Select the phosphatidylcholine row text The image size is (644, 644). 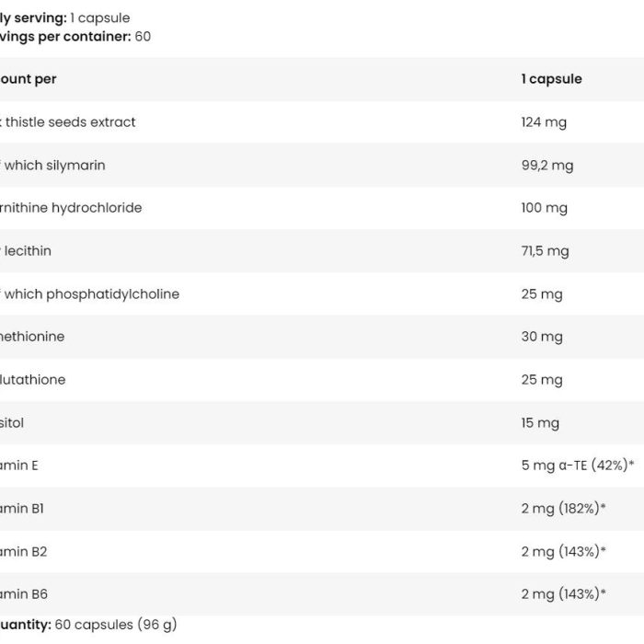coord(89,294)
